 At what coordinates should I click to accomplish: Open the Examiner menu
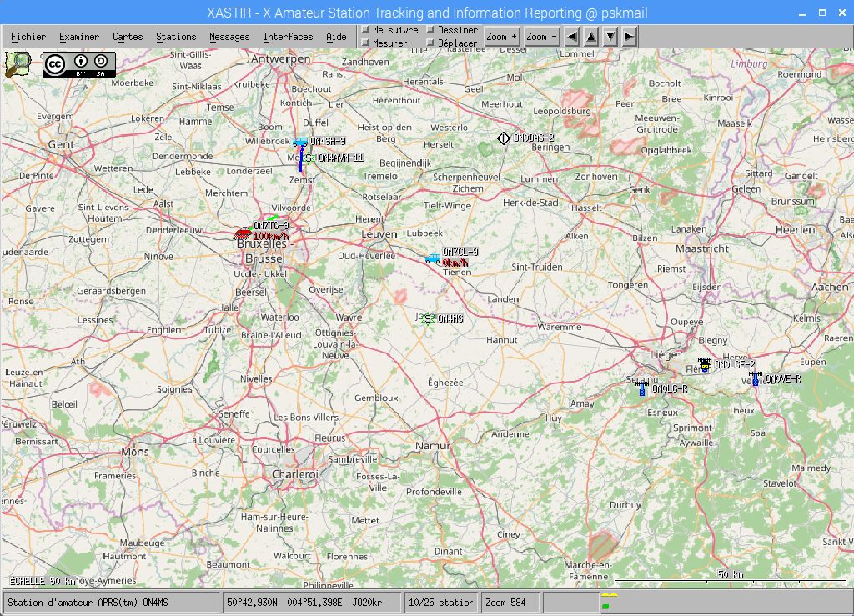pyautogui.click(x=79, y=37)
